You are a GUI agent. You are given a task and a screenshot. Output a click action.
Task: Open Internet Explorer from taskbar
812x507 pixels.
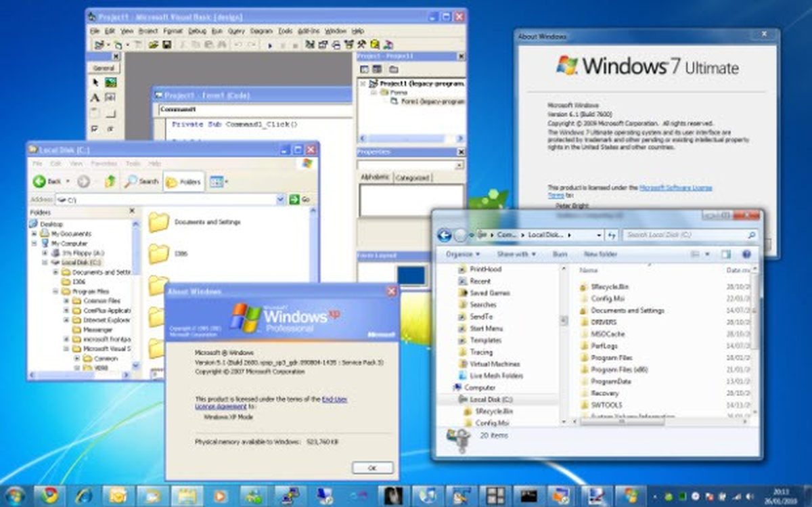(84, 495)
